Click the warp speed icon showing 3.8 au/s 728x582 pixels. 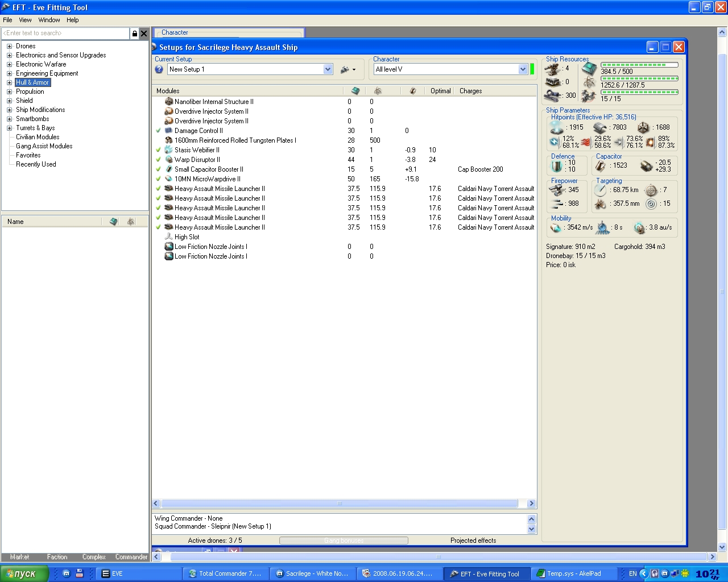640,227
